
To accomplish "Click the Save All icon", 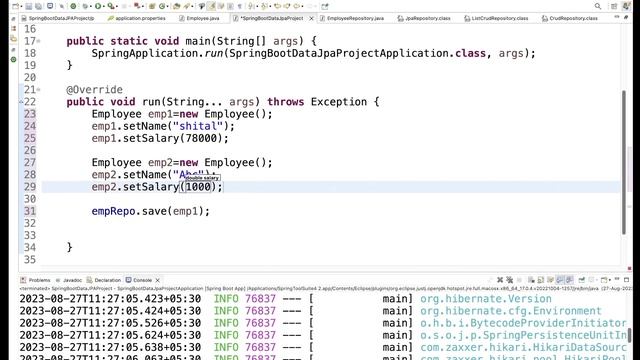I will pos(38,7).
